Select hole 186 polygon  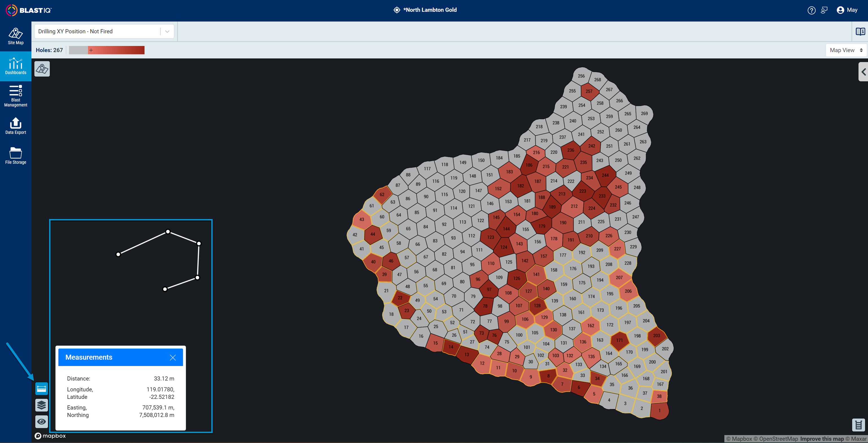(x=529, y=165)
